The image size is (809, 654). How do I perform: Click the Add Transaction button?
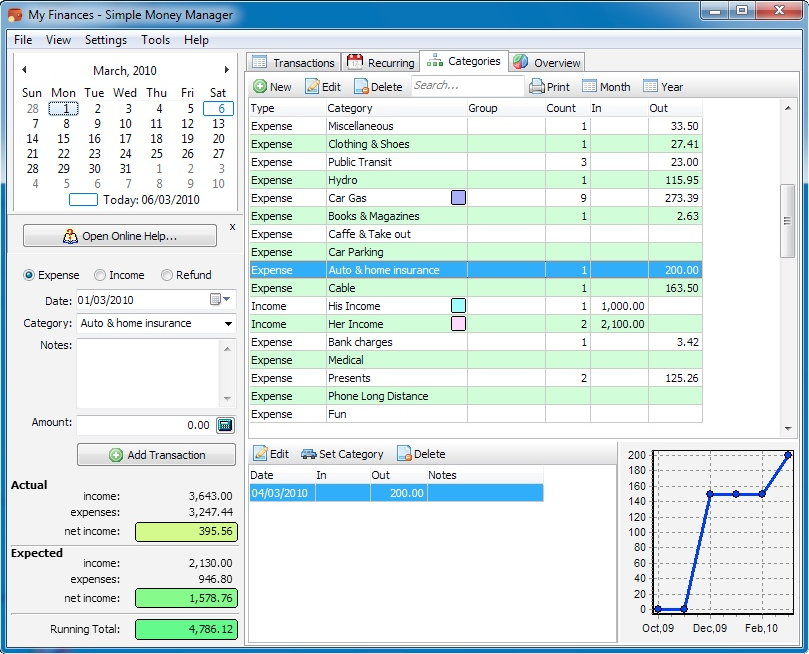pos(156,455)
